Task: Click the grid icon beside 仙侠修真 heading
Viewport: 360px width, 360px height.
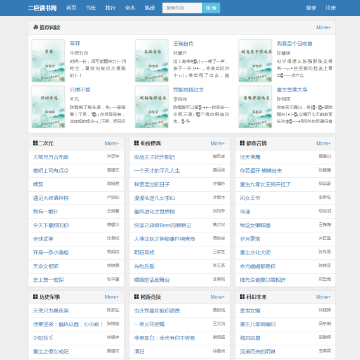Action: click(x=136, y=143)
